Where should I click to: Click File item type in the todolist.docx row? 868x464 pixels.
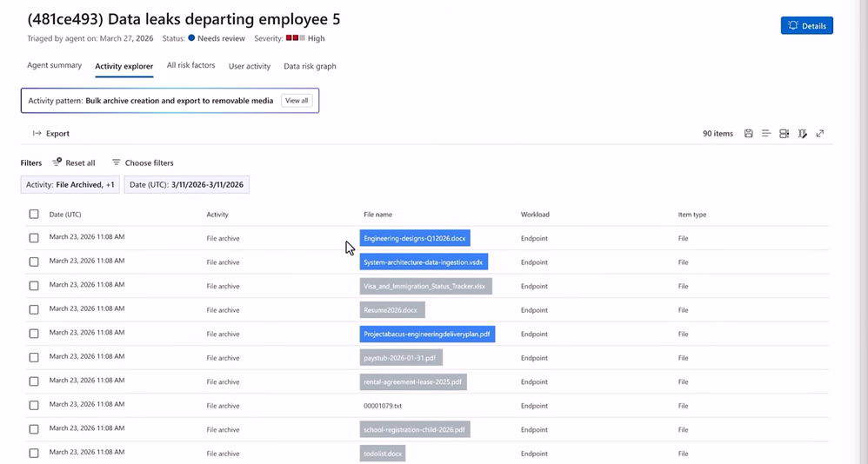point(683,454)
